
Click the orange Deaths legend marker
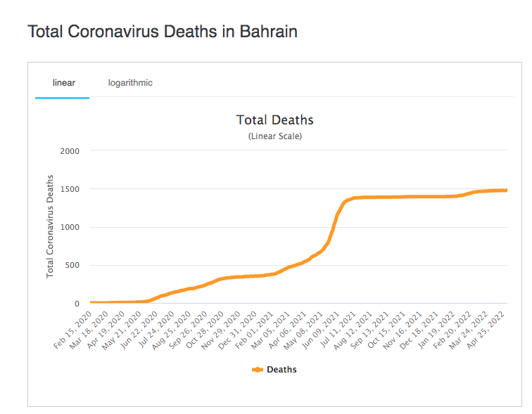pos(257,370)
